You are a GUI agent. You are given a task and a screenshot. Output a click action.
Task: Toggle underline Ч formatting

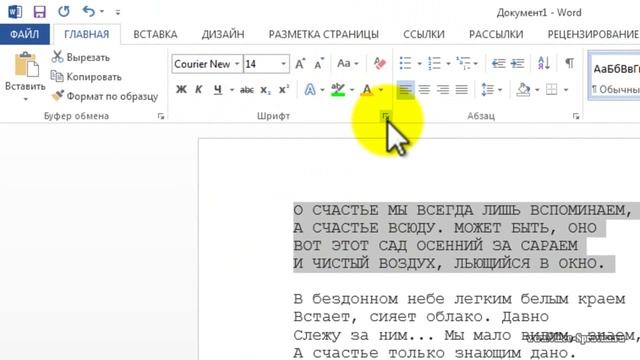218,89
